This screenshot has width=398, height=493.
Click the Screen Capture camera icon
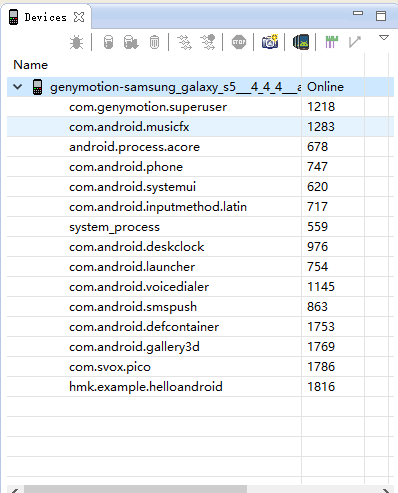tap(270, 42)
